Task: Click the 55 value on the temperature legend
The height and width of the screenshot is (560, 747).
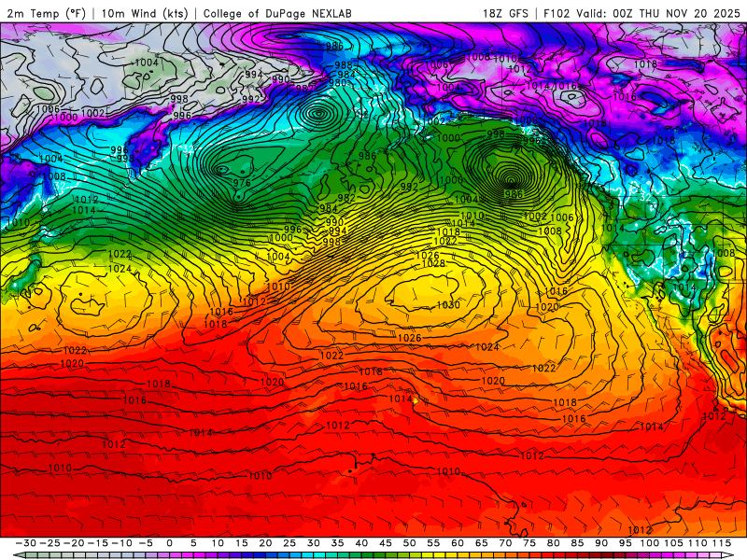Action: click(x=433, y=543)
